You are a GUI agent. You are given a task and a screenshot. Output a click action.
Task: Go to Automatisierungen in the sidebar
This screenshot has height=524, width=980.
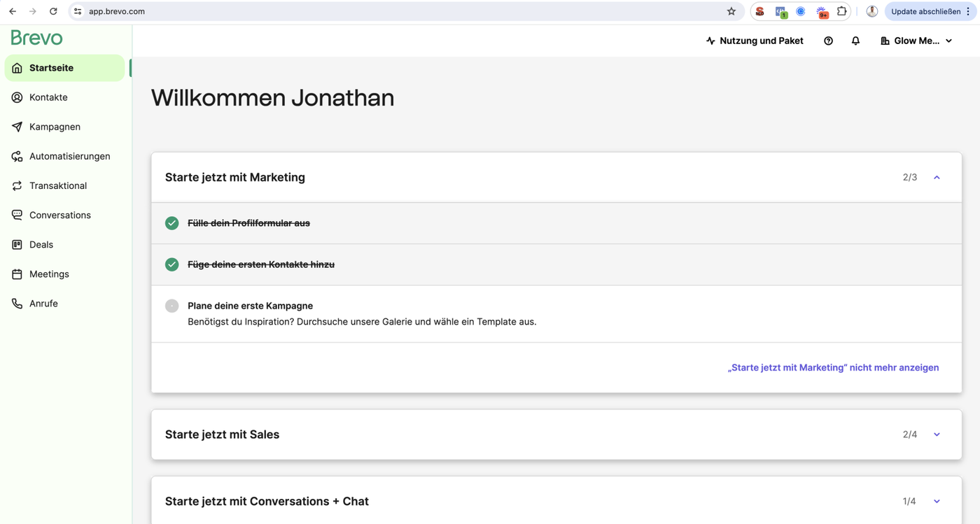point(69,156)
